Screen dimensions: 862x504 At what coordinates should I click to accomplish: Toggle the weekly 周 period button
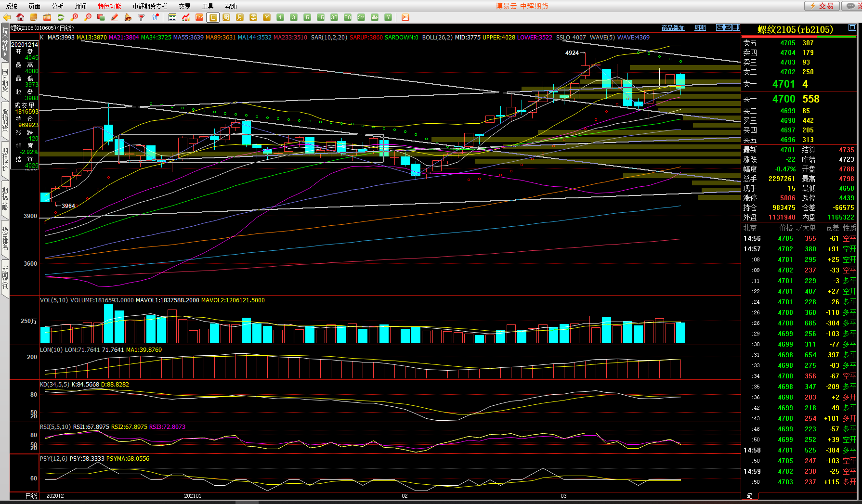click(226, 17)
